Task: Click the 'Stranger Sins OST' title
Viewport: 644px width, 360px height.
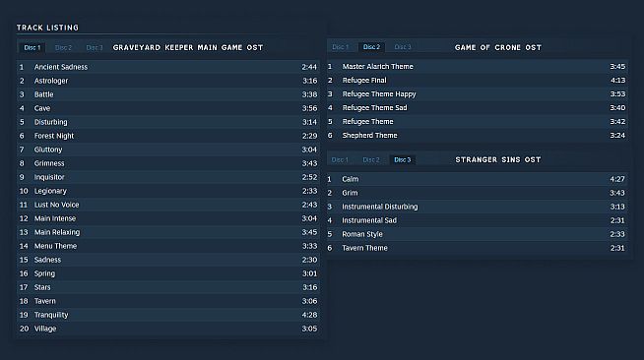Action: click(498, 159)
